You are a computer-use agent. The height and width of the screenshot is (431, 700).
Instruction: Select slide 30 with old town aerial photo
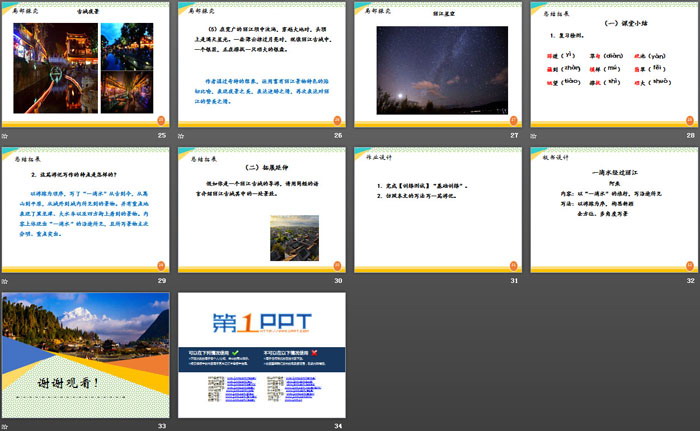262,210
